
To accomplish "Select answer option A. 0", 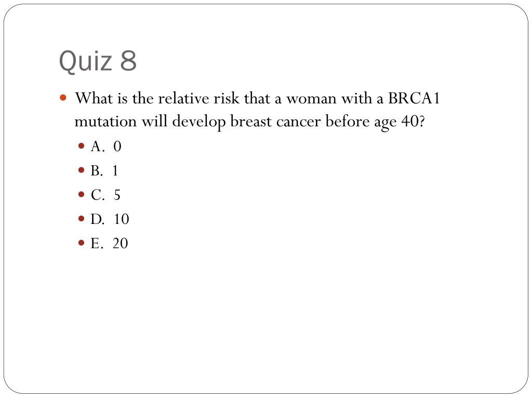I will (106, 146).
